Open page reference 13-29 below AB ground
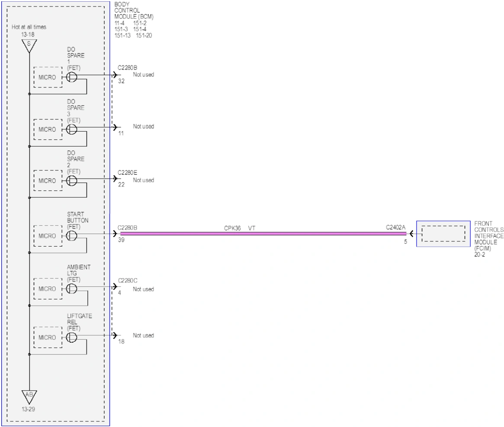 (x=28, y=409)
